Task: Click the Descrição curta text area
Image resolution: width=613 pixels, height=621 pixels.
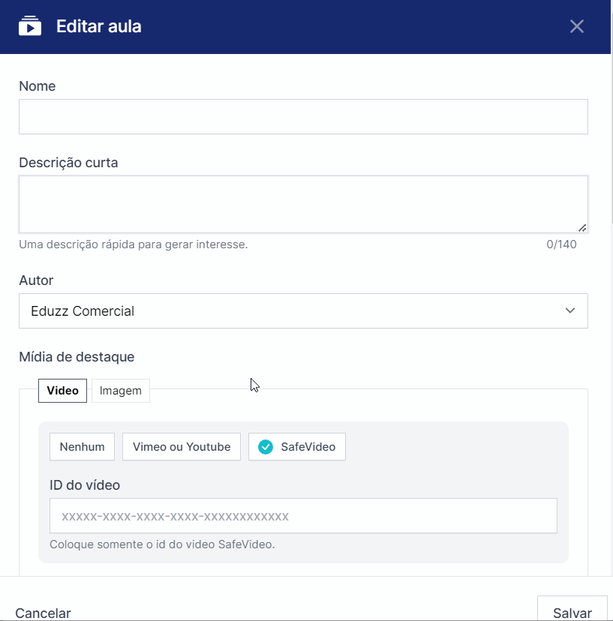Action: 303,204
